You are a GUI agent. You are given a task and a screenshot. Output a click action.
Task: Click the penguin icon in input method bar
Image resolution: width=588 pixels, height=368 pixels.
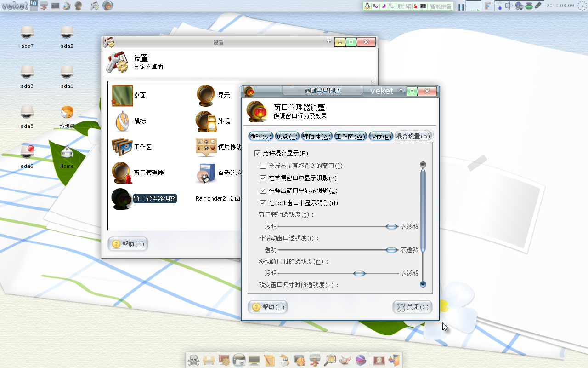(367, 6)
